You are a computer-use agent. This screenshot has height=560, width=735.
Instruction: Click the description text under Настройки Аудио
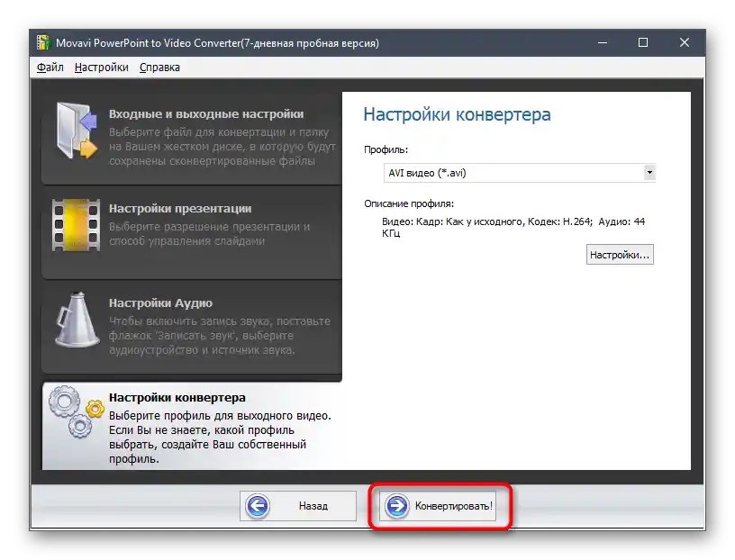pyautogui.click(x=220, y=336)
